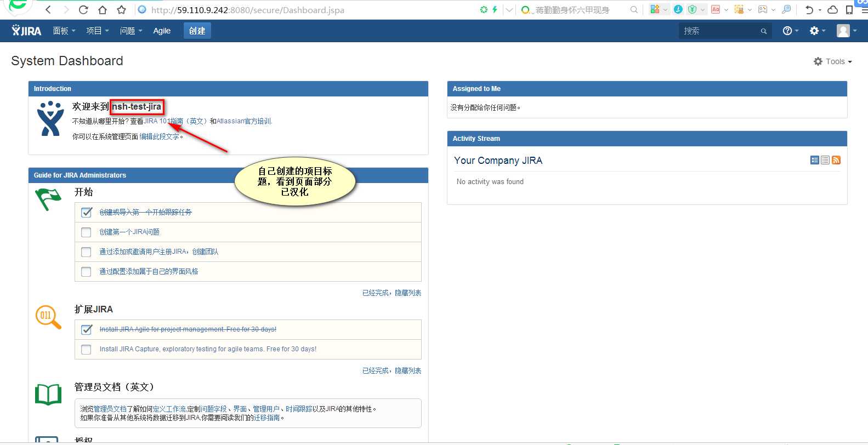This screenshot has height=445, width=868.
Task: Open the Tools dropdown on the dashboard
Action: [x=832, y=61]
